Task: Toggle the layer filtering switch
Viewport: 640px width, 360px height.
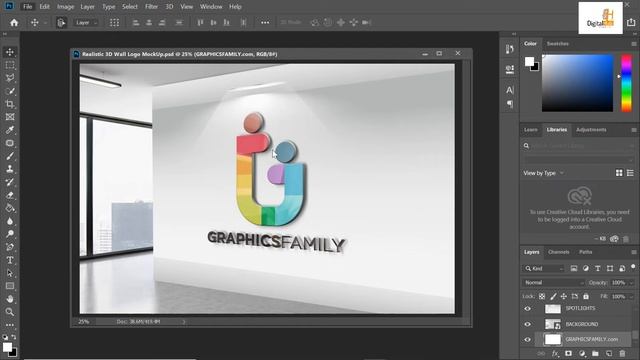Action: (x=633, y=267)
